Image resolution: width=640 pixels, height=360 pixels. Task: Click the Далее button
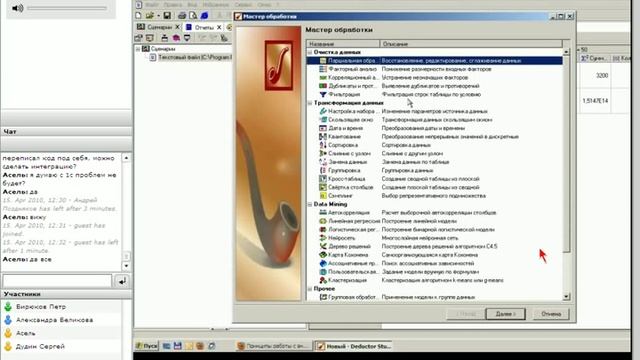505,314
